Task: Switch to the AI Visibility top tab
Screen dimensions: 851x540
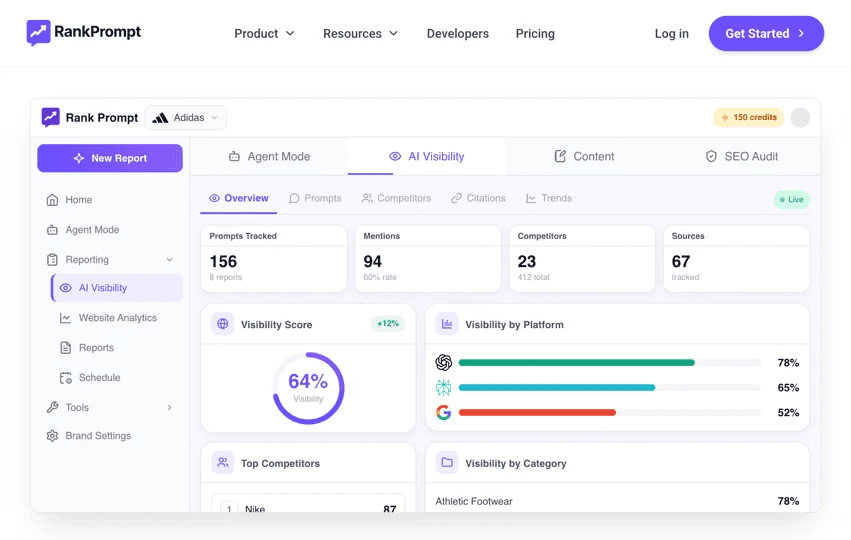Action: 427,156
